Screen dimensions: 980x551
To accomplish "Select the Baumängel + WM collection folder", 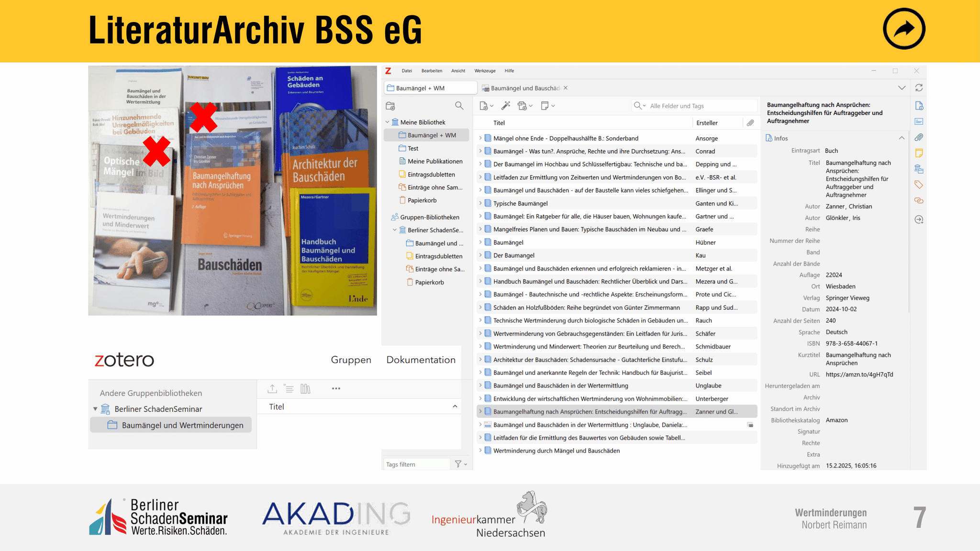I will pyautogui.click(x=427, y=135).
